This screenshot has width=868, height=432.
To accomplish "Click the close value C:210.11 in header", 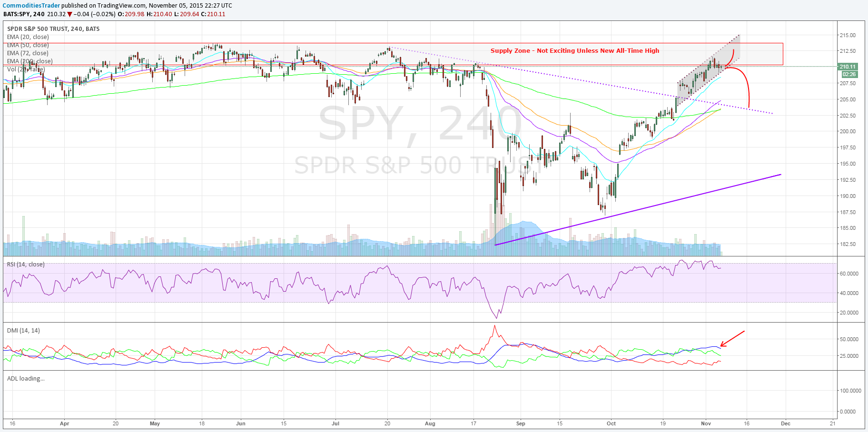I will tap(213, 14).
